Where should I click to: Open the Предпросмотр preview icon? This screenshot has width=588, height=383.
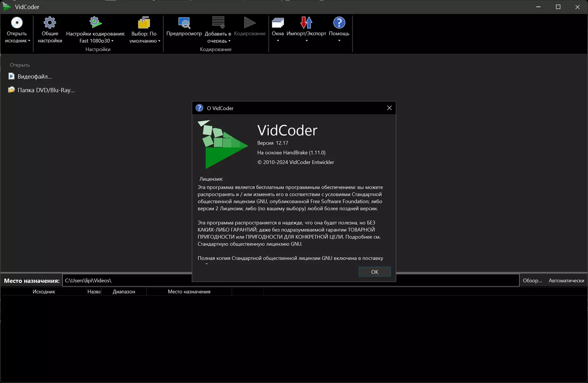[184, 23]
